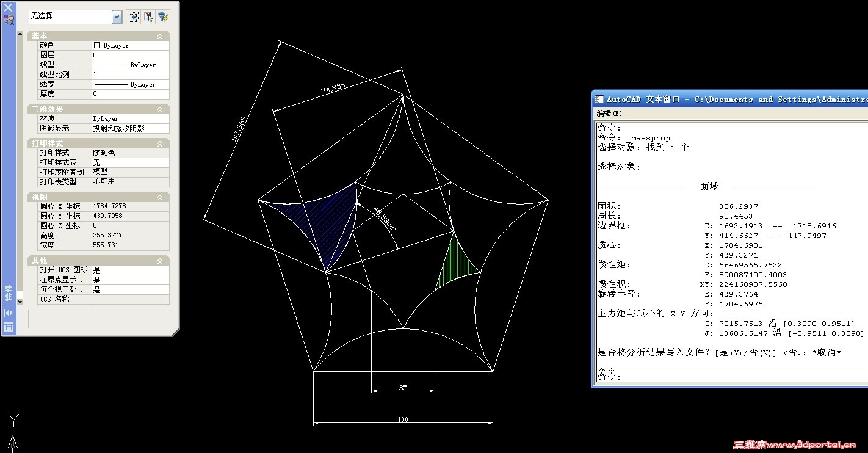Toggle the 在原点显示 value 是
Viewport: 868px width, 453px height.
click(131, 280)
